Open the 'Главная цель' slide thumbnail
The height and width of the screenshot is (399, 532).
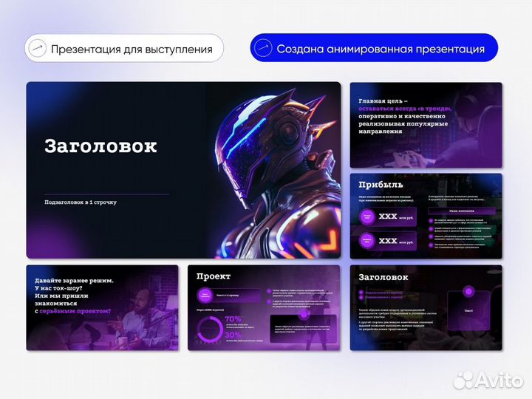426,125
